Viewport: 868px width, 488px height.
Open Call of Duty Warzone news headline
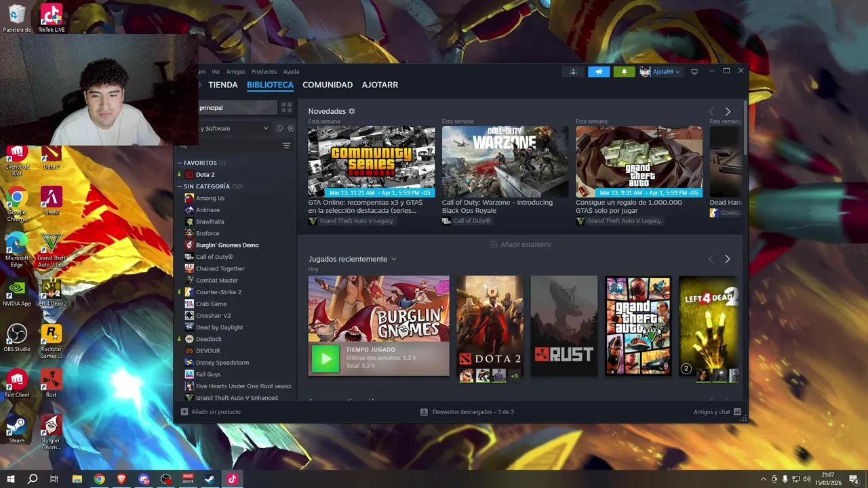(497, 206)
